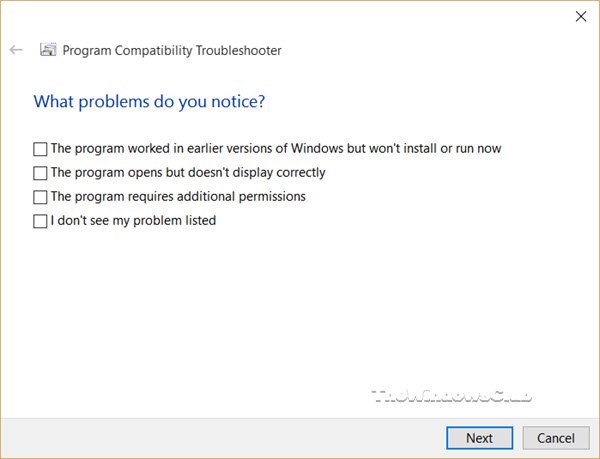Proceed with the Next button
This screenshot has width=600, height=459.
pos(479,438)
